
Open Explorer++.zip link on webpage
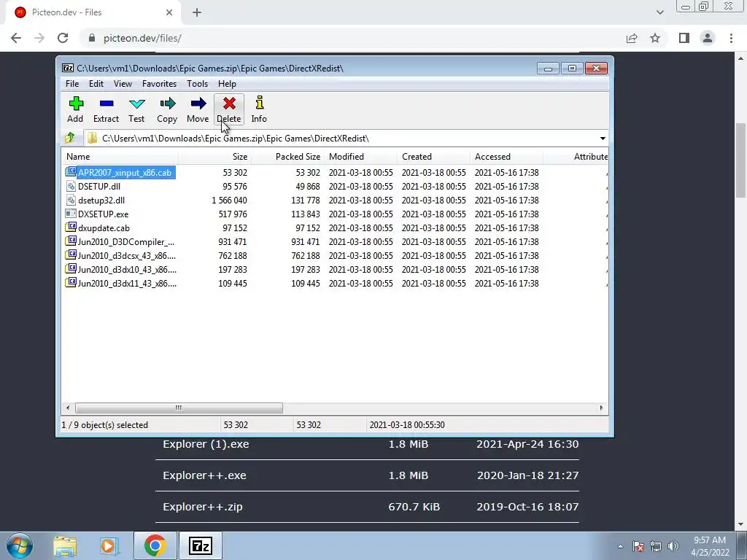coord(203,507)
